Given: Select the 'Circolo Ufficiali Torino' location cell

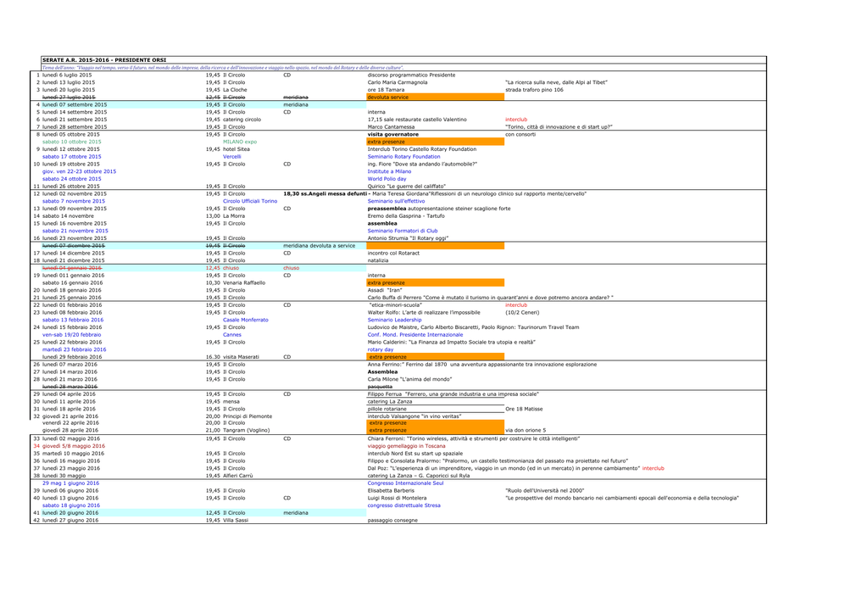Looking at the screenshot, I should 250,201.
